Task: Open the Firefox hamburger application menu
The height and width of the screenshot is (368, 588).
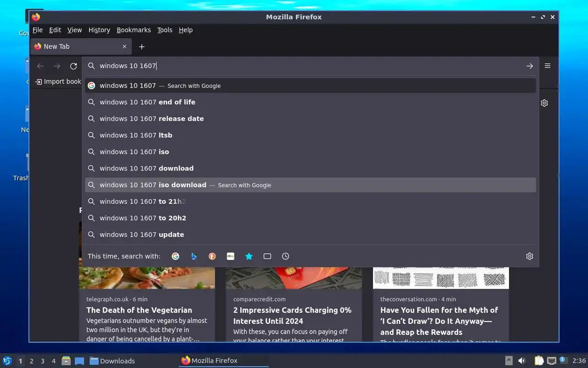Action: point(548,66)
